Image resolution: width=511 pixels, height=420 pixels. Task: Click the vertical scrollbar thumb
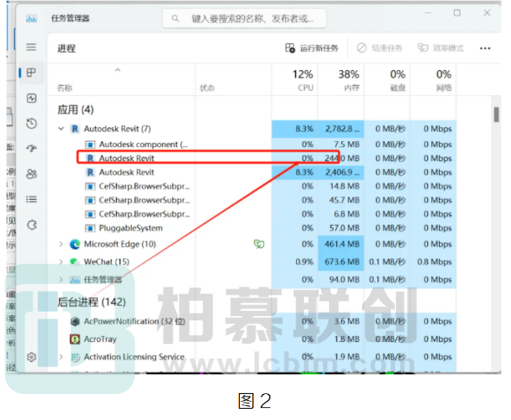click(496, 114)
